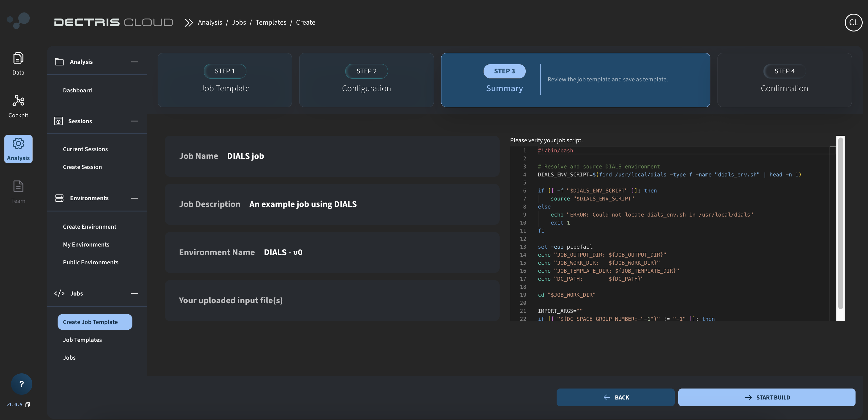The height and width of the screenshot is (420, 868).
Task: Select the Analysis gear icon
Action: coord(18,143)
